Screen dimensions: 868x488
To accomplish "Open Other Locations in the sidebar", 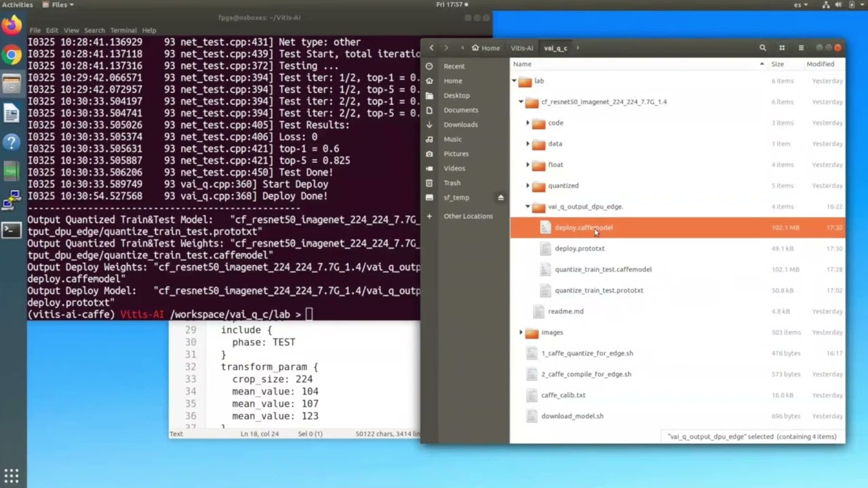I will [468, 216].
